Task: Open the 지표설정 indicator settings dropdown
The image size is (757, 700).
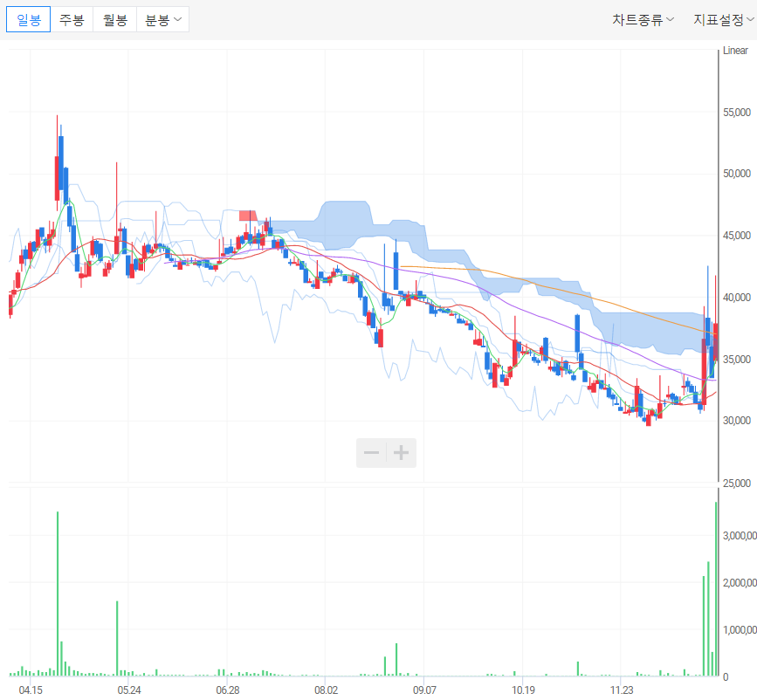Action: coord(724,20)
